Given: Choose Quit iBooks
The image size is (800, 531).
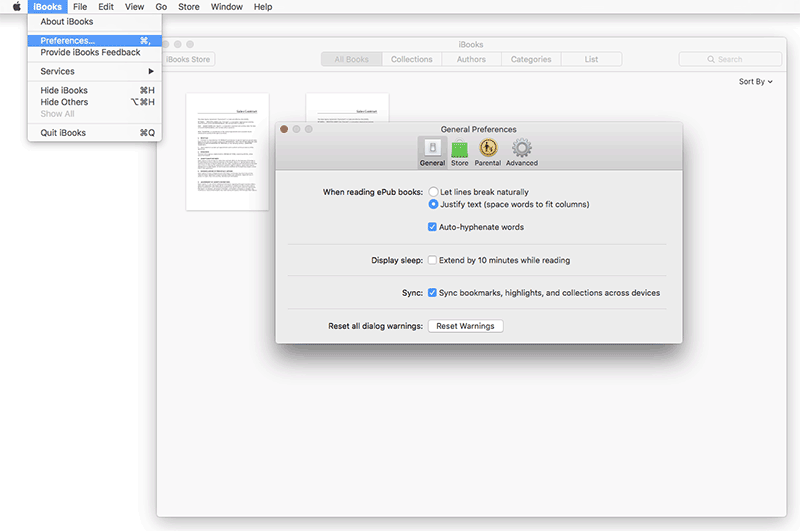Looking at the screenshot, I should coord(95,133).
